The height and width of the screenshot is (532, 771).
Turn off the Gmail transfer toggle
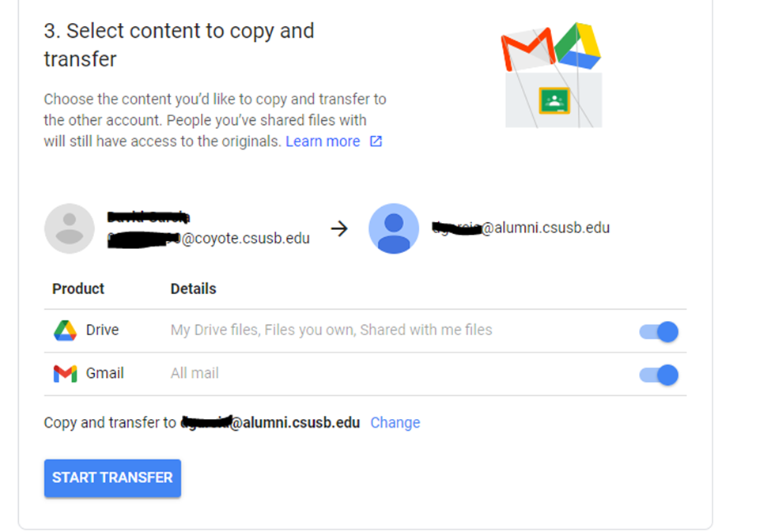click(659, 375)
